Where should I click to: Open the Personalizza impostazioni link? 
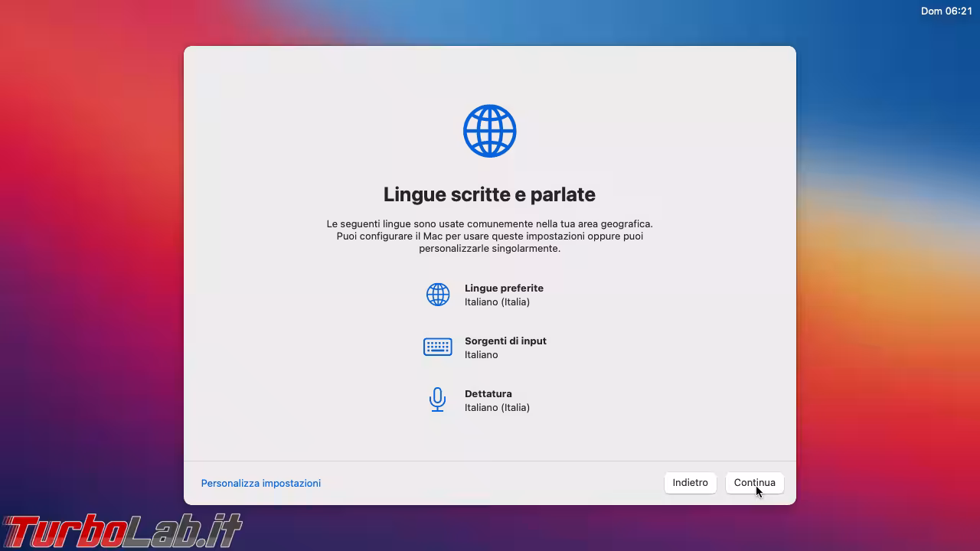coord(260,484)
